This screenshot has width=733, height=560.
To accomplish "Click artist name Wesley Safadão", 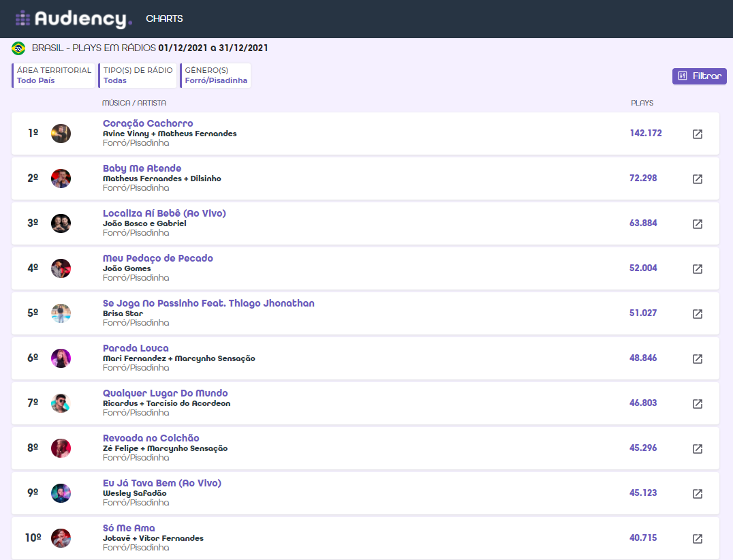I will (x=135, y=493).
